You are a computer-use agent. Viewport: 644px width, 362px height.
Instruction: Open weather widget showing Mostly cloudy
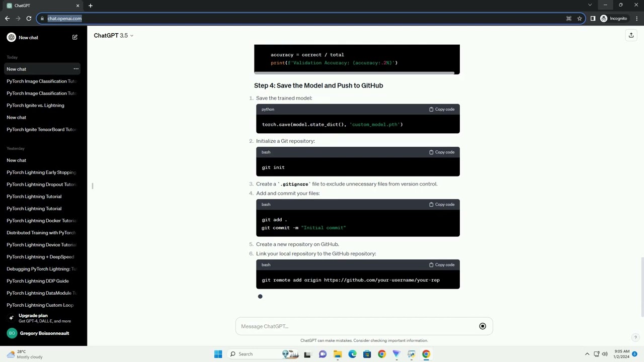(24, 354)
